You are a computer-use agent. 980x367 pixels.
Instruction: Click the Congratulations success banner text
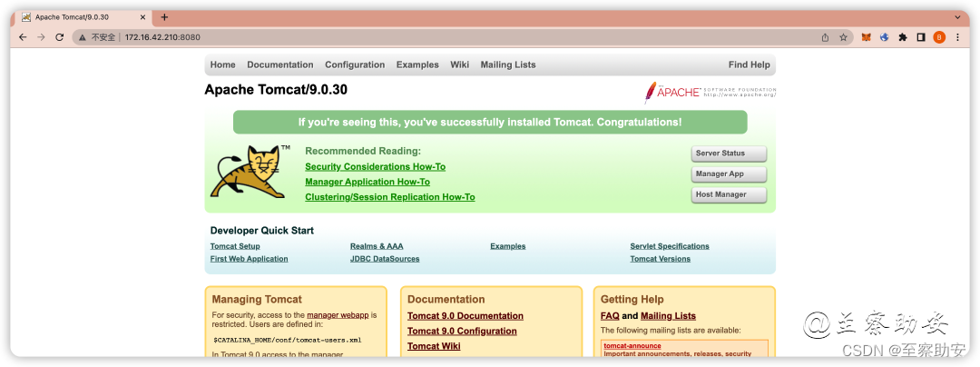tap(490, 123)
